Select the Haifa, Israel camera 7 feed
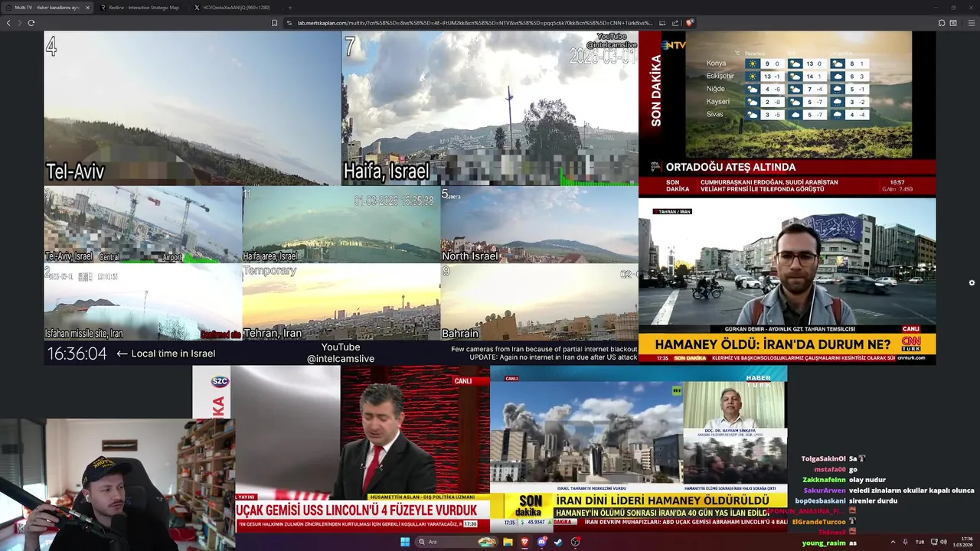The height and width of the screenshot is (551, 980). pos(490,108)
